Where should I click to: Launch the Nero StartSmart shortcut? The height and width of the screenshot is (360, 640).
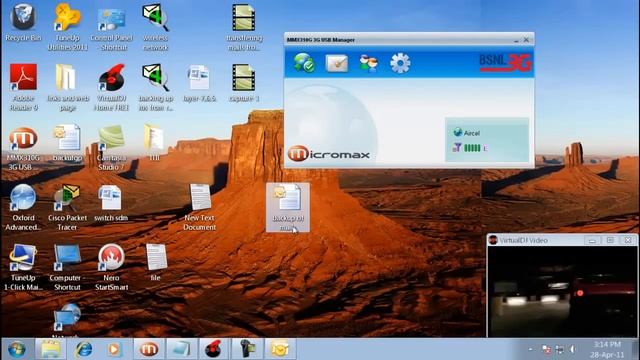(x=111, y=267)
